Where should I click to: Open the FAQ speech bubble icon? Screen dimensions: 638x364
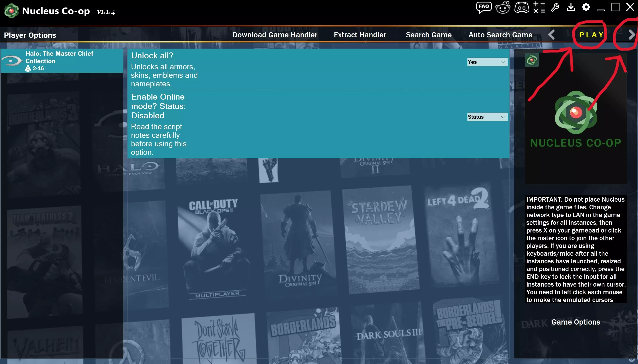484,7
